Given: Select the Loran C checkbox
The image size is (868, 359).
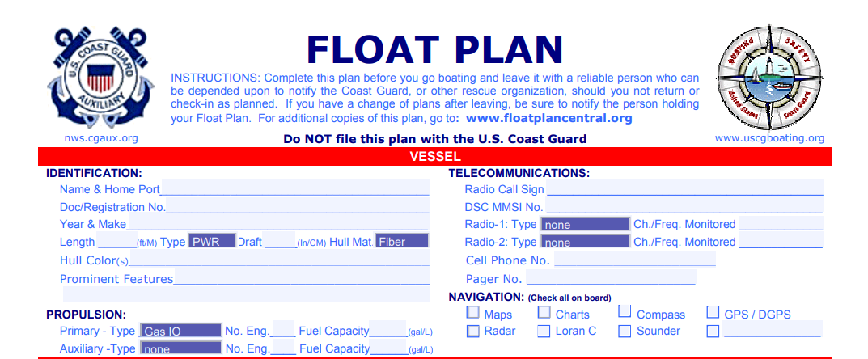Looking at the screenshot, I should click(x=544, y=331).
